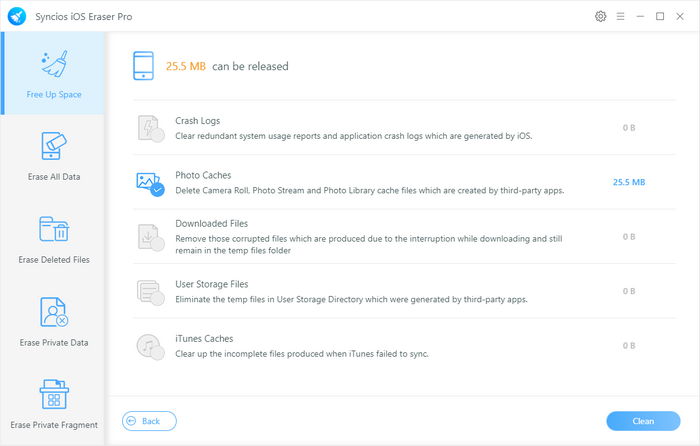Click the Back button

pos(149,421)
